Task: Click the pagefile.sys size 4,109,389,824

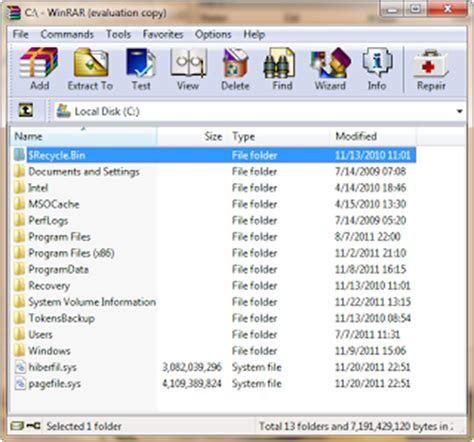Action: click(192, 383)
